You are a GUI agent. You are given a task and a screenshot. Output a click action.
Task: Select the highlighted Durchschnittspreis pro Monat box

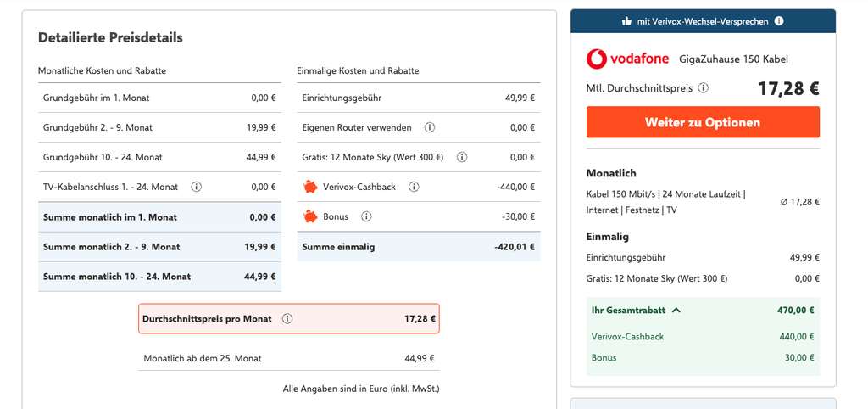[289, 319]
